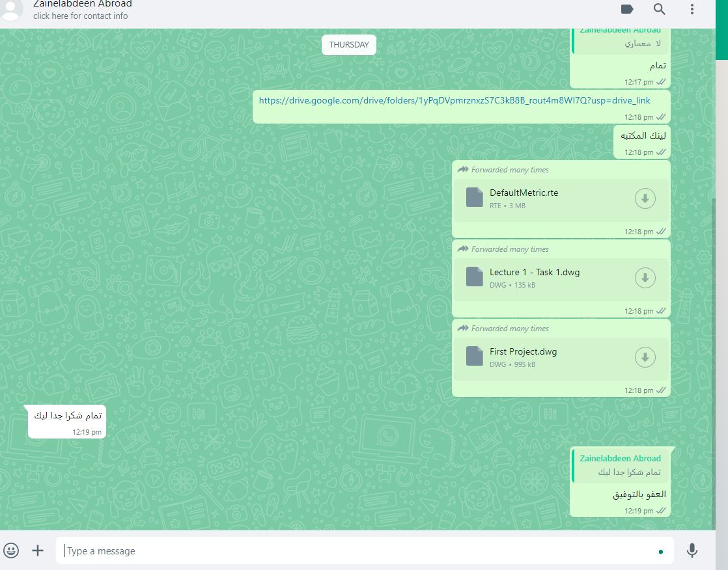Open contact info for Zainelabdeen Abroad

click(83, 4)
